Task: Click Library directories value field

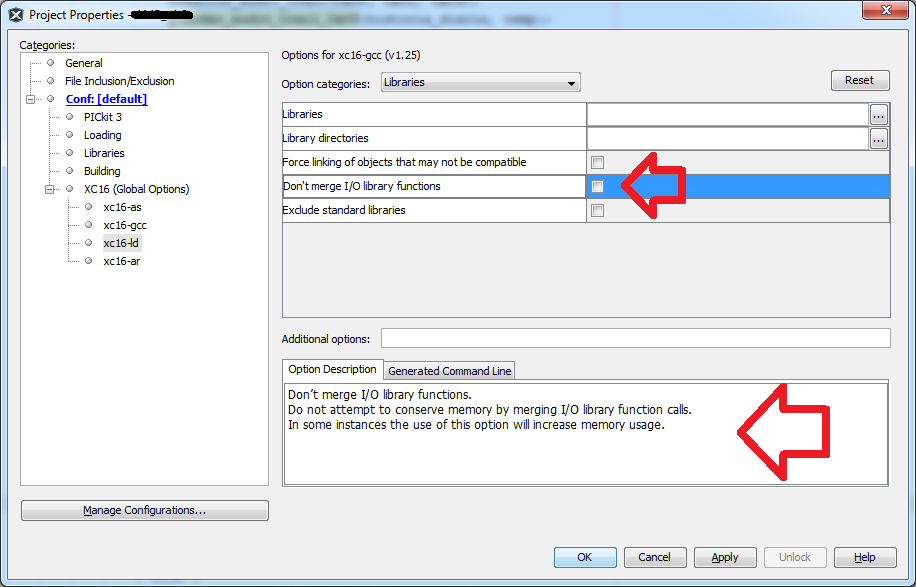Action: point(727,138)
